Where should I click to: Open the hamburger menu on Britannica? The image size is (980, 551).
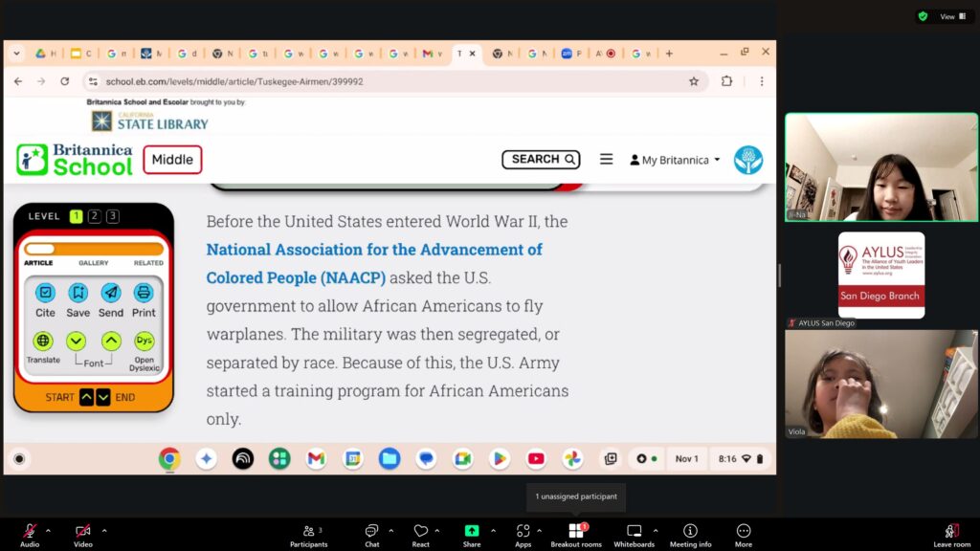[x=606, y=160]
